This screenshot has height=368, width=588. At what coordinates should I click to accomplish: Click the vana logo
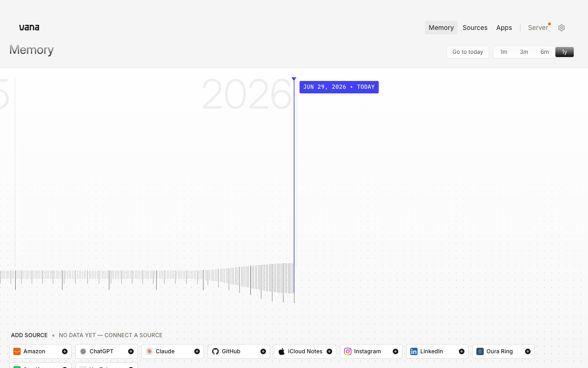tap(29, 28)
